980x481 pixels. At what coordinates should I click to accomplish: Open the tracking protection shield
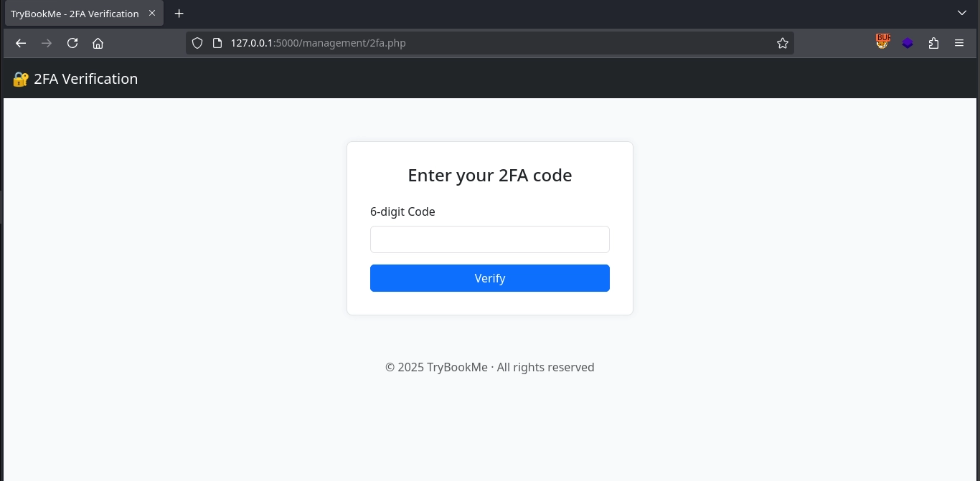click(197, 43)
